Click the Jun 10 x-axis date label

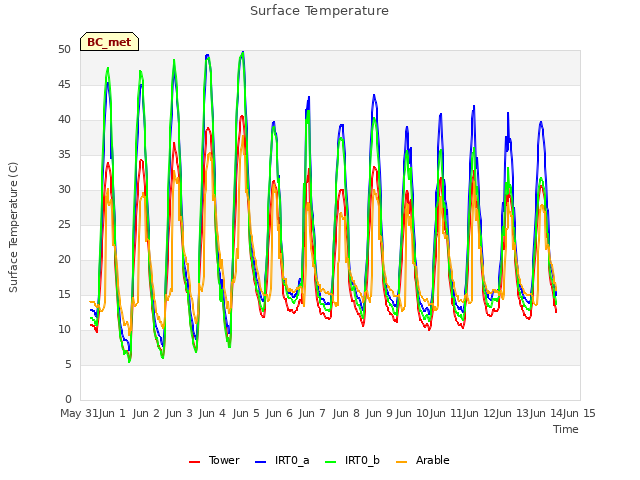[412, 413]
